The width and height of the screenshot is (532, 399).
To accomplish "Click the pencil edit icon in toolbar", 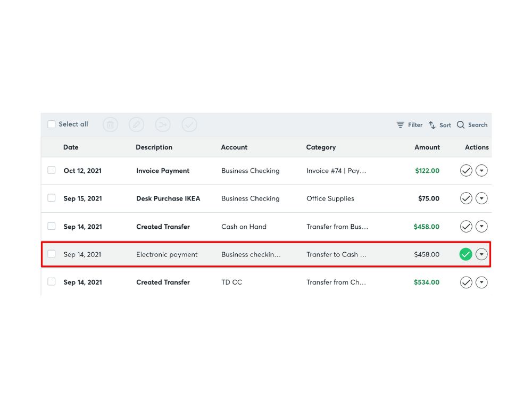I will [x=136, y=124].
